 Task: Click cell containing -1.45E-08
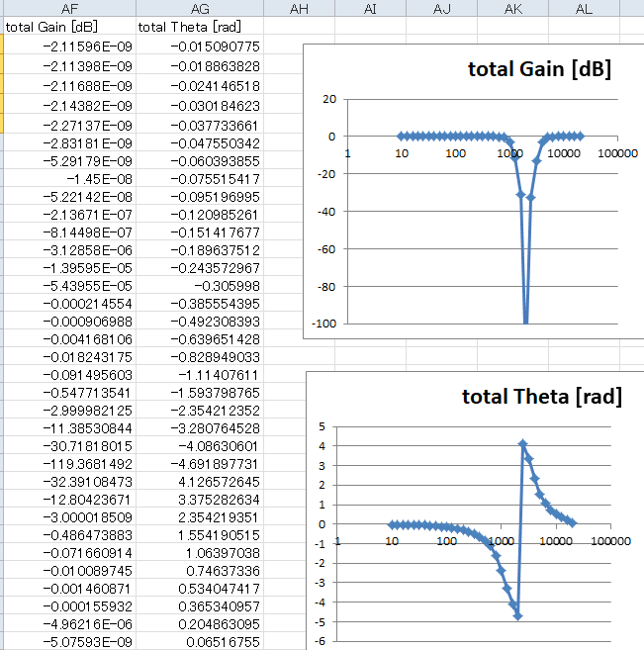(69, 179)
